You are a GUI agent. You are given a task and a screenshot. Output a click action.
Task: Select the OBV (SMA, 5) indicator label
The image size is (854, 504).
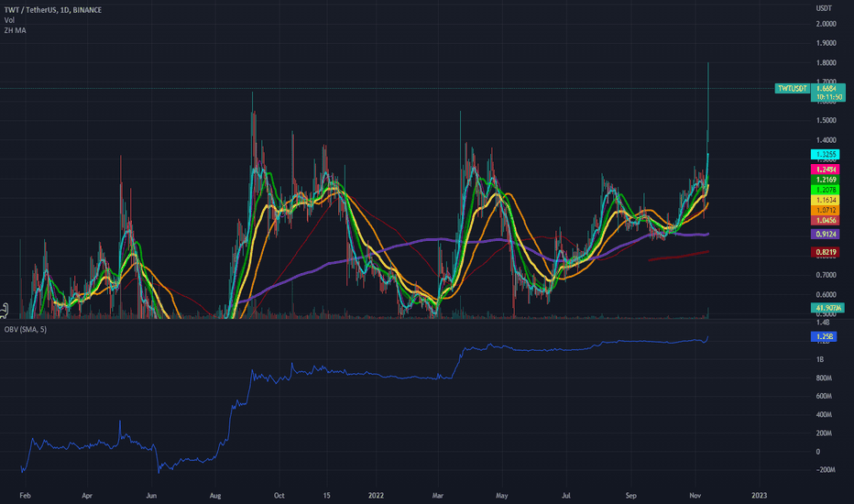pos(26,329)
